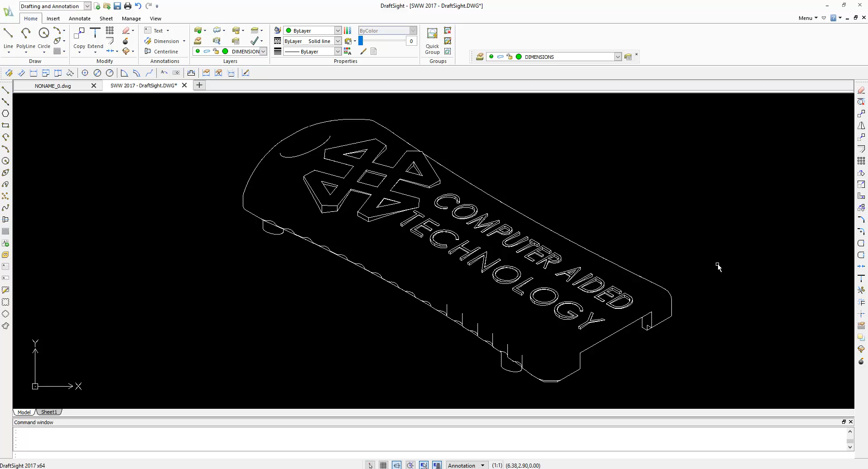Close the Command window panel
This screenshot has width=868, height=469.
[851, 421]
